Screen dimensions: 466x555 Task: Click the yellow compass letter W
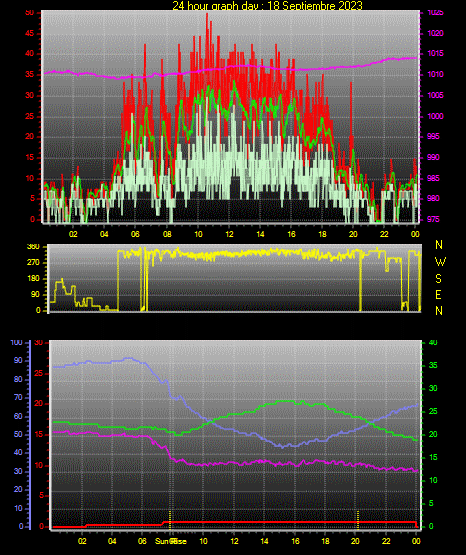440,262
